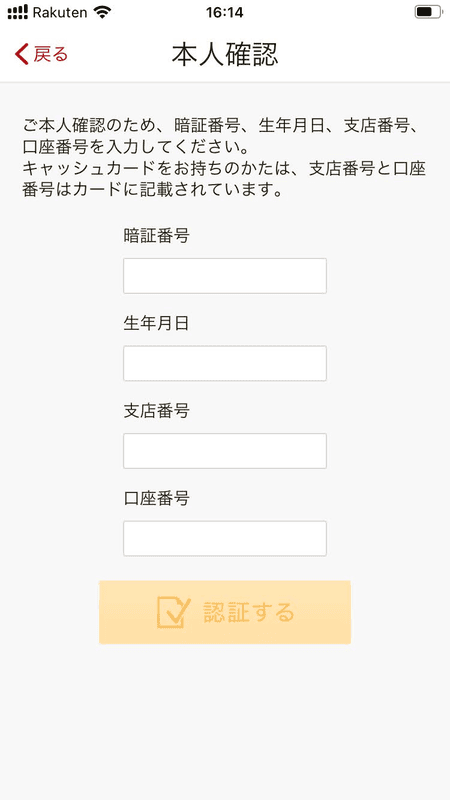This screenshot has height=800, width=450.
Task: Tap the battery indicator icon
Action: [x=428, y=12]
